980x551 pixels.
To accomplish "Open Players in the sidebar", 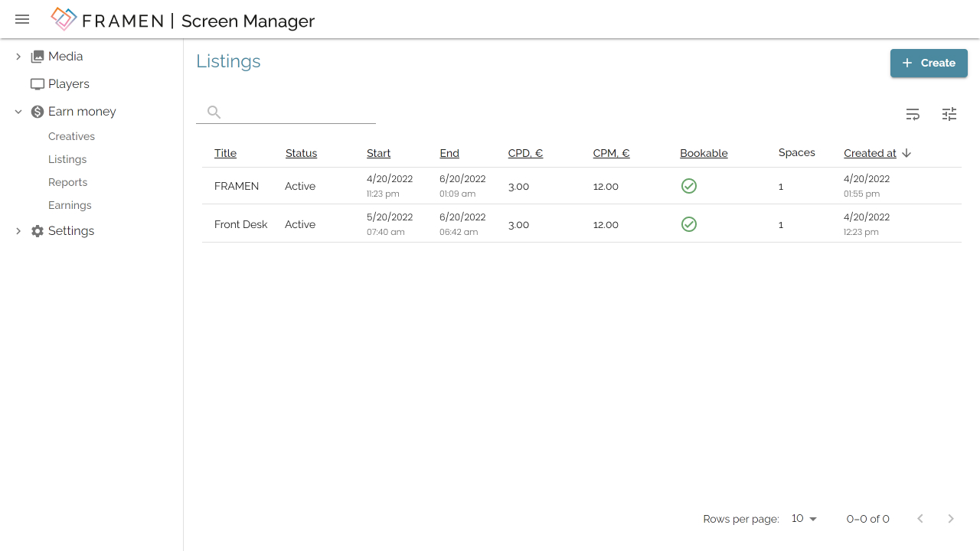I will (69, 84).
